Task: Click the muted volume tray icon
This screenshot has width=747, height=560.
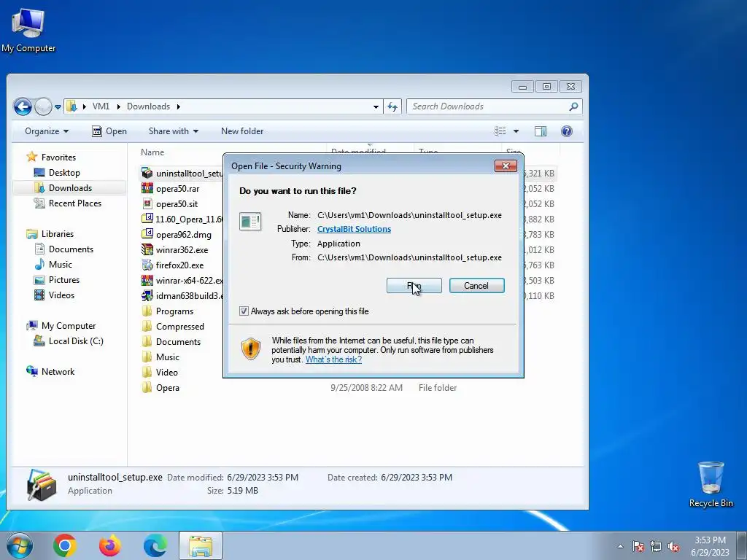Action: click(x=673, y=546)
